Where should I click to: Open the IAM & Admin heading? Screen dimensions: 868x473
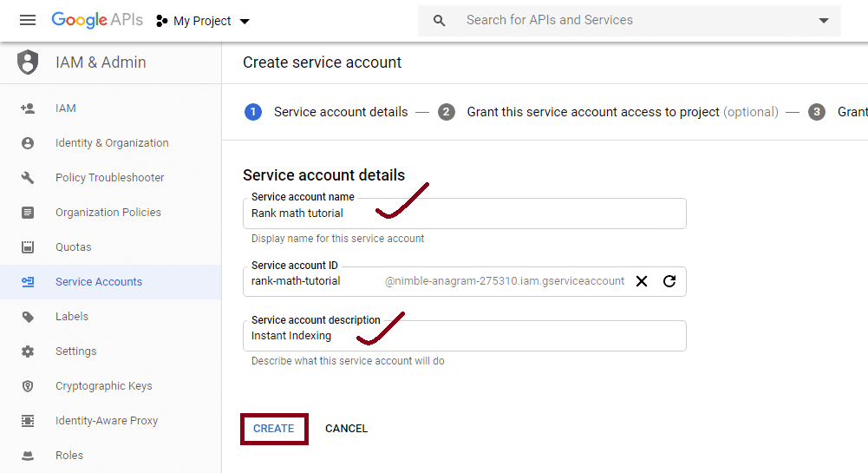click(101, 62)
